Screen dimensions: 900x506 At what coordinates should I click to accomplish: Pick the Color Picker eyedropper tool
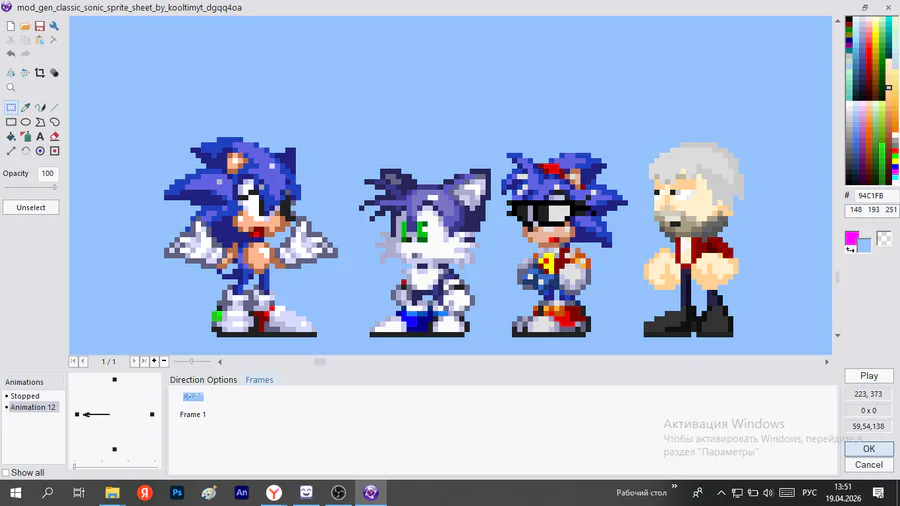point(25,107)
